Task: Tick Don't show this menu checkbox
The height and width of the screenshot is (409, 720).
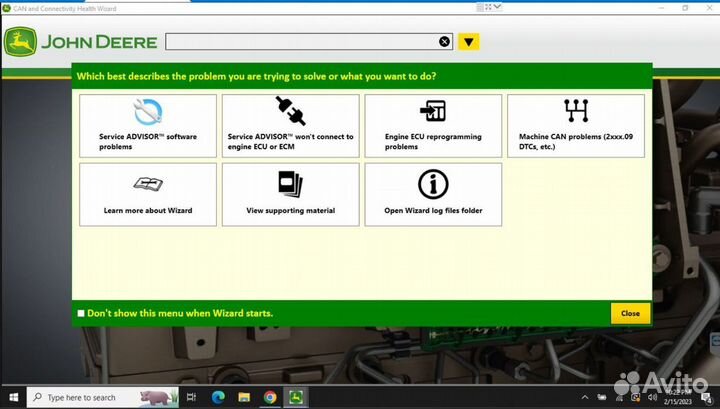Action: click(x=81, y=313)
